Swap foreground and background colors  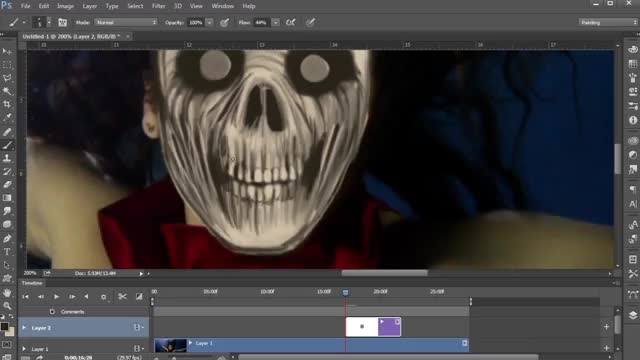coord(11,316)
